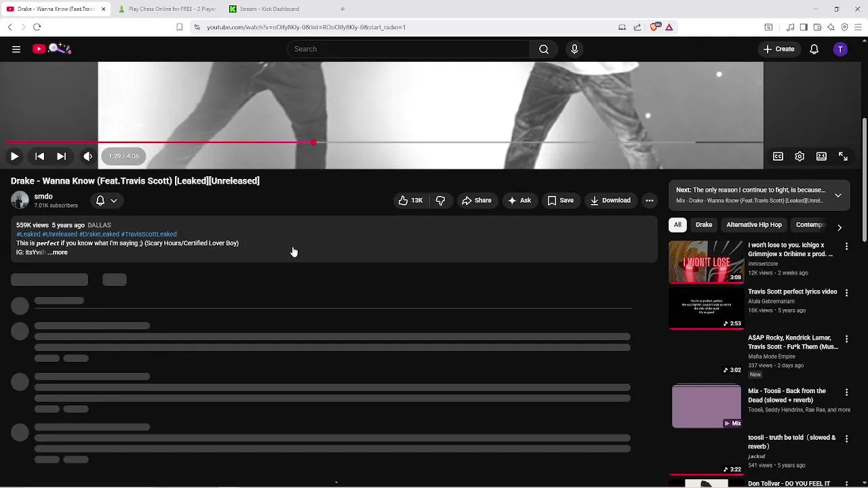Reload the current page
The image size is (868, 488).
37,27
